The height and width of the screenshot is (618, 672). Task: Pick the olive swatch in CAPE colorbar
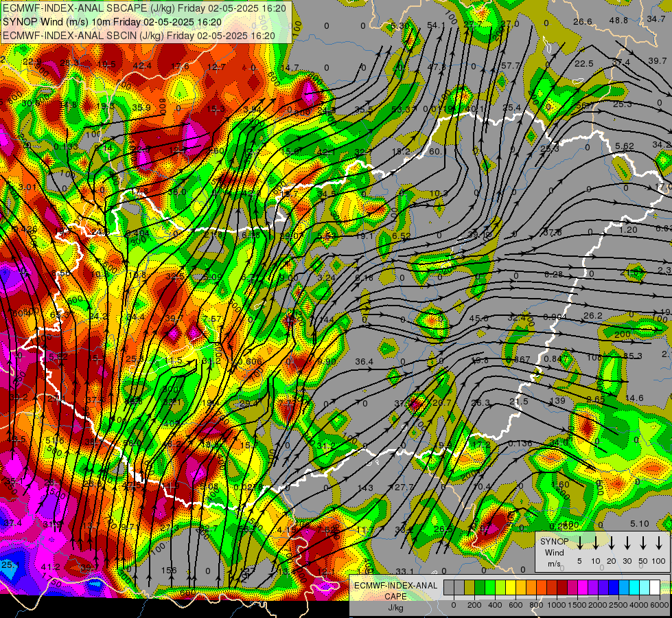coord(470,588)
